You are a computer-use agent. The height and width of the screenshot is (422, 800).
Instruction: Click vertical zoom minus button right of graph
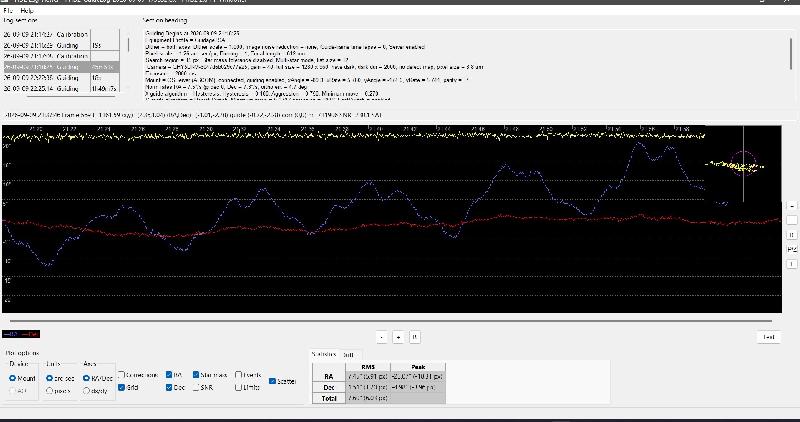[791, 206]
